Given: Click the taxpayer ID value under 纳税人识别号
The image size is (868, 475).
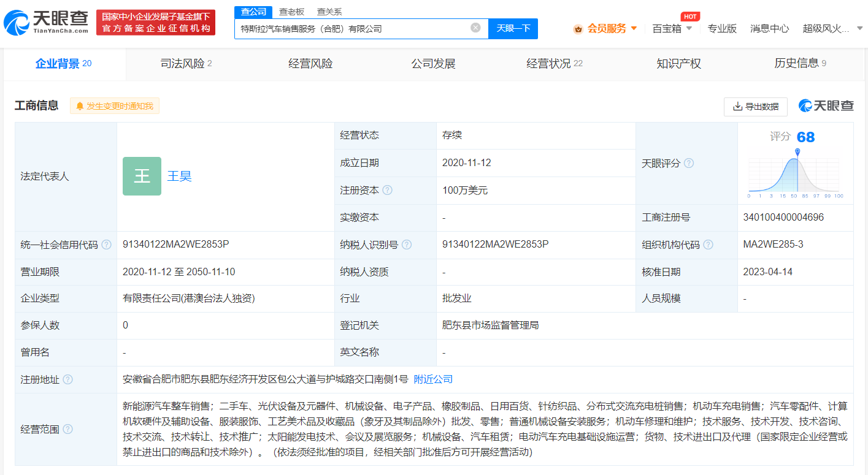Looking at the screenshot, I should point(495,245).
